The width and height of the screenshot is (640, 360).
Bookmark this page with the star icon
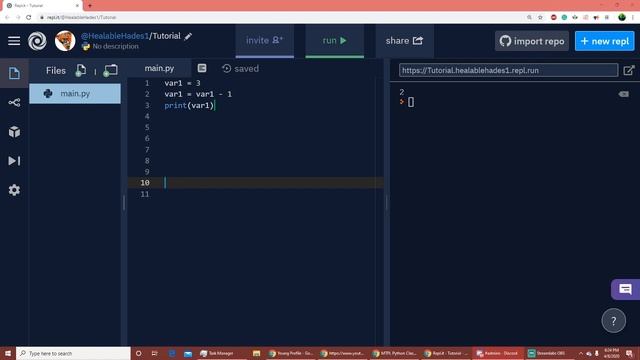pos(540,17)
